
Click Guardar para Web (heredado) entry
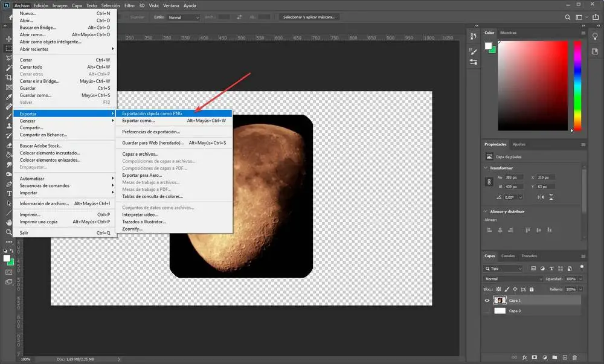pos(152,143)
